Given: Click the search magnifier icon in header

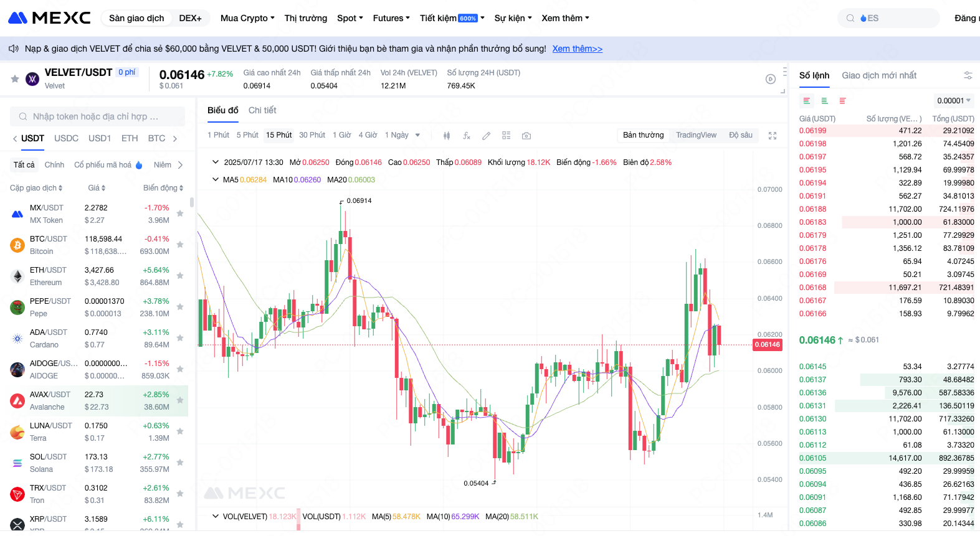Looking at the screenshot, I should [850, 18].
